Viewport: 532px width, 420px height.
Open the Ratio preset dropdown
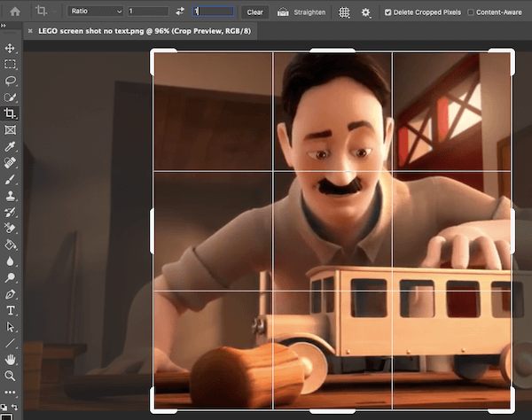click(x=96, y=12)
